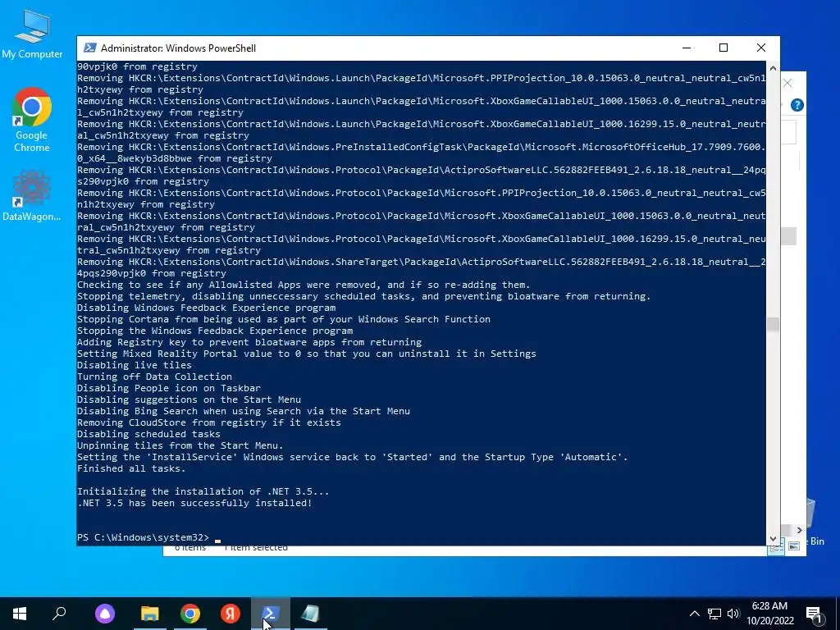This screenshot has width=840, height=630.
Task: Click the Explorer horizontal scroll right arrow
Action: point(799,530)
